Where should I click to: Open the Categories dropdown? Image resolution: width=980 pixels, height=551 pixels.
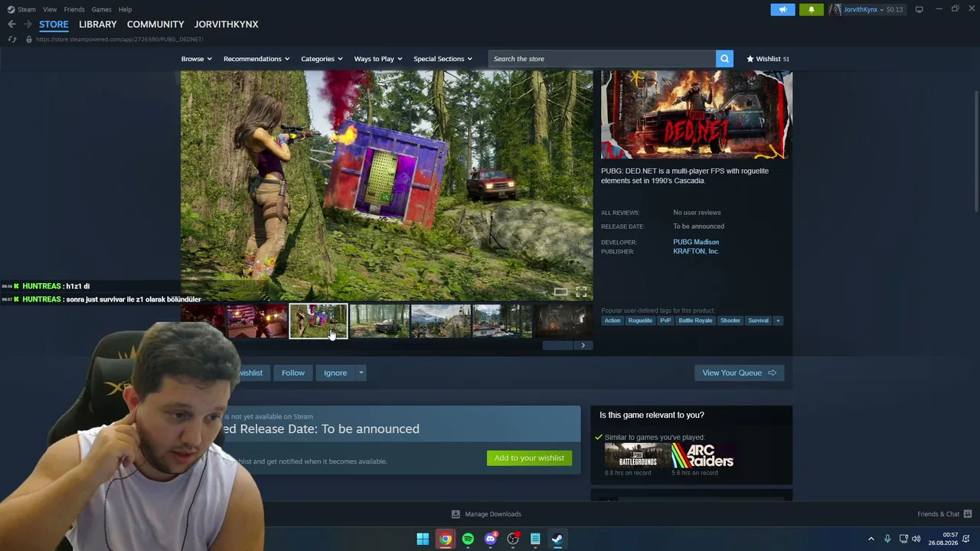322,59
